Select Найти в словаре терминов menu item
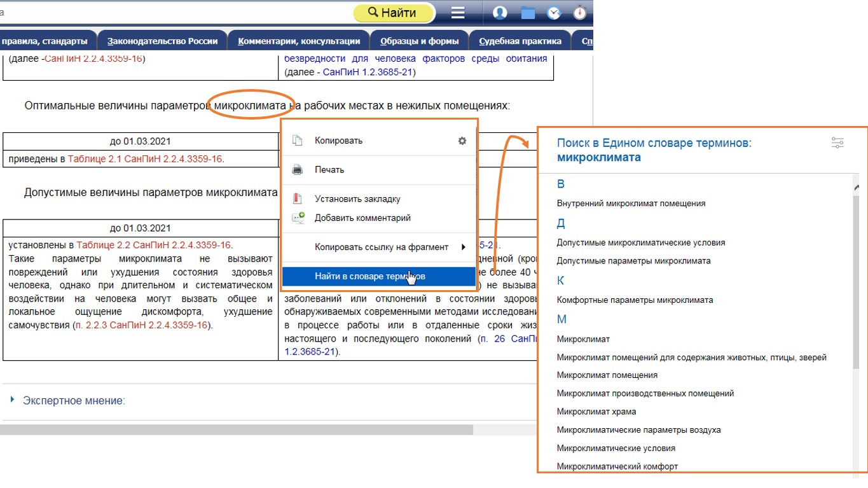868x488 pixels. point(379,276)
